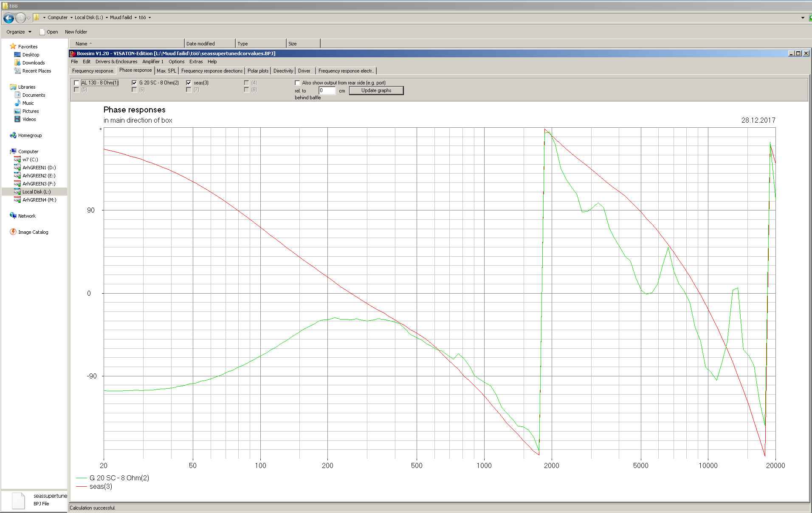Sort files by Date modified column
This screenshot has width=812, height=513.
pos(210,44)
